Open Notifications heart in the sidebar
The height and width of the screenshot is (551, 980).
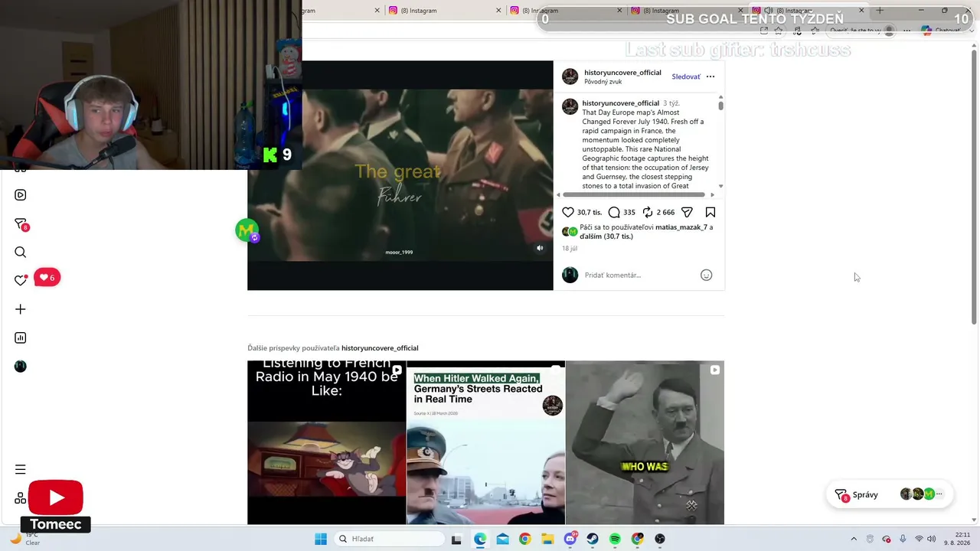21,280
